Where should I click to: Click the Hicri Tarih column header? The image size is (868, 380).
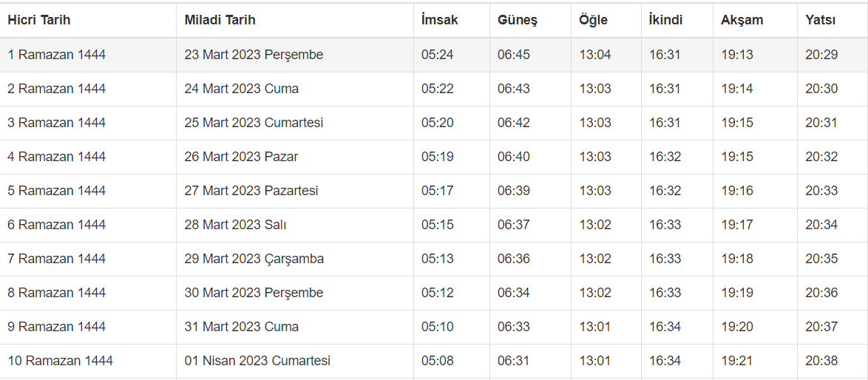tap(39, 20)
